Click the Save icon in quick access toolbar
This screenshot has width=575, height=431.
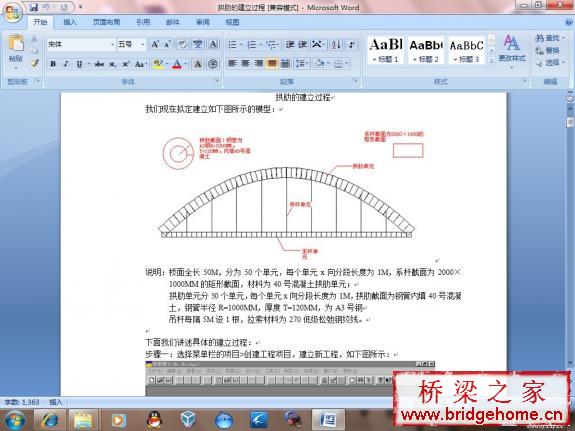tap(34, 7)
